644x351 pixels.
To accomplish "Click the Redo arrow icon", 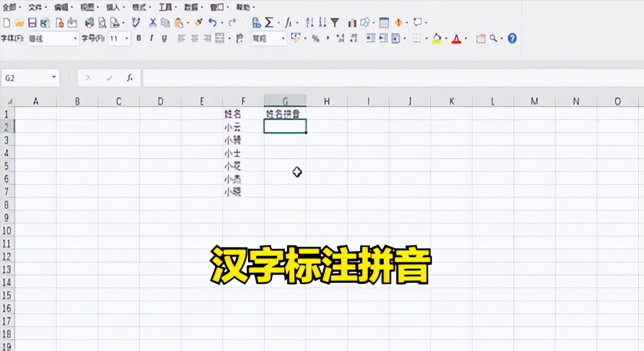I will pos(232,23).
